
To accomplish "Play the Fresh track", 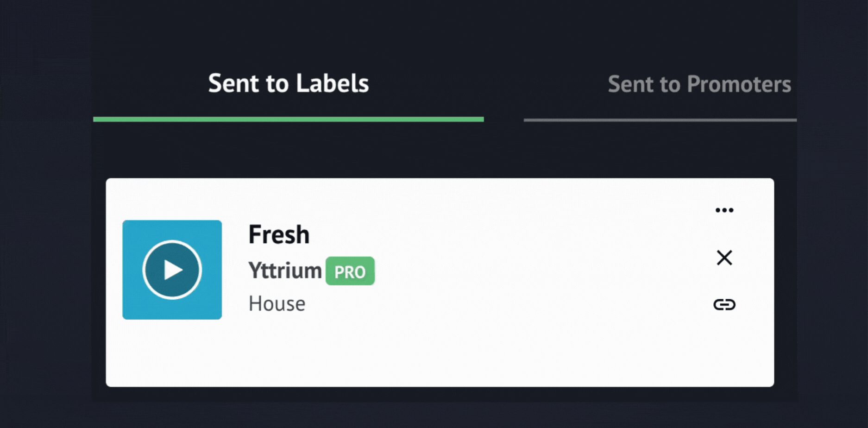I will click(x=172, y=270).
